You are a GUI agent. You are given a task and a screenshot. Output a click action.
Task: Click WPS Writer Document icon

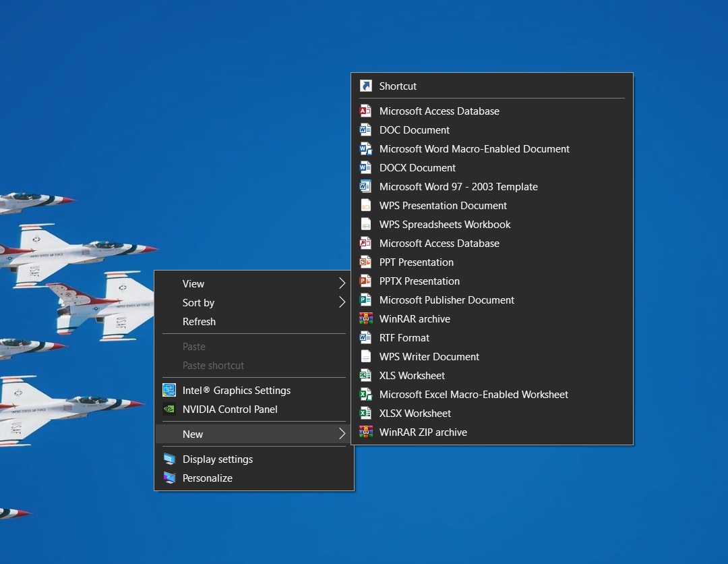coord(366,357)
